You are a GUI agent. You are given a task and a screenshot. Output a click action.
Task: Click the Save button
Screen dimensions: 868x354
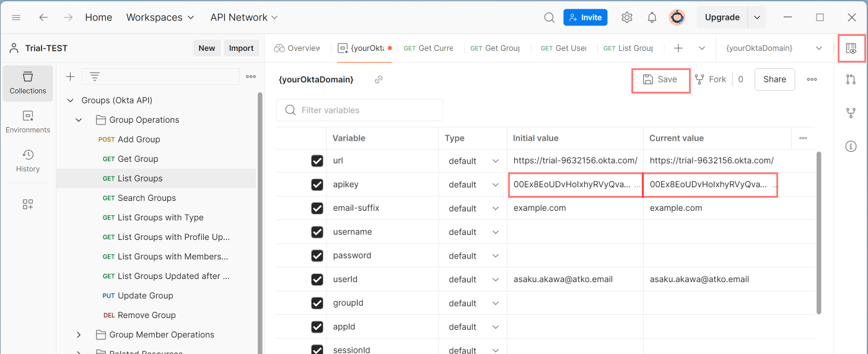point(660,79)
